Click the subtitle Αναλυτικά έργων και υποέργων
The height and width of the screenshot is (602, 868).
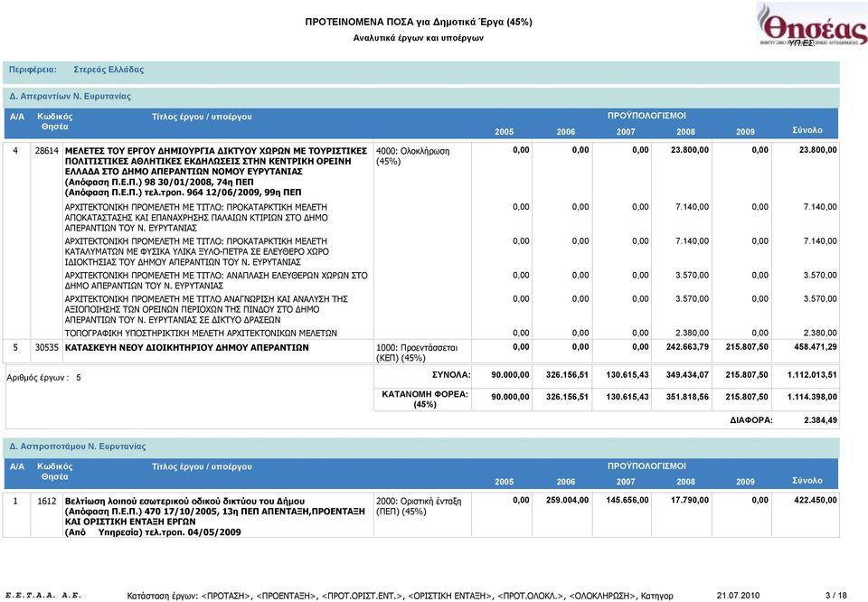[419, 38]
